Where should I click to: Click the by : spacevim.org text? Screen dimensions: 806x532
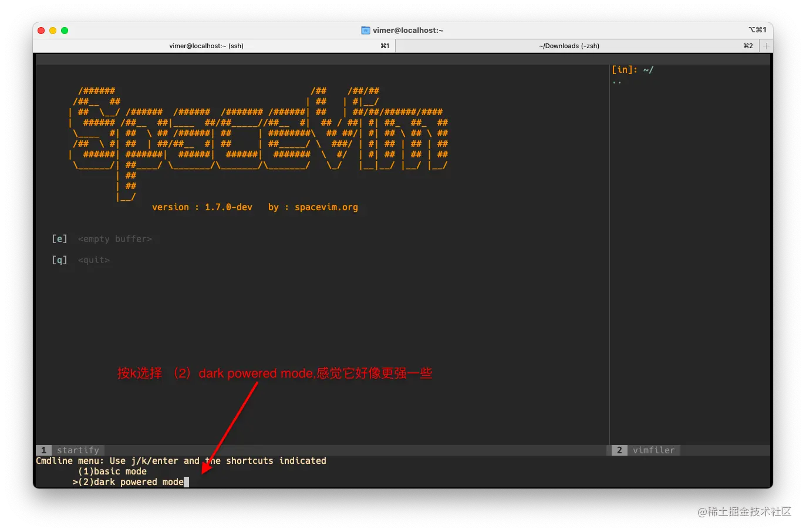pyautogui.click(x=313, y=207)
